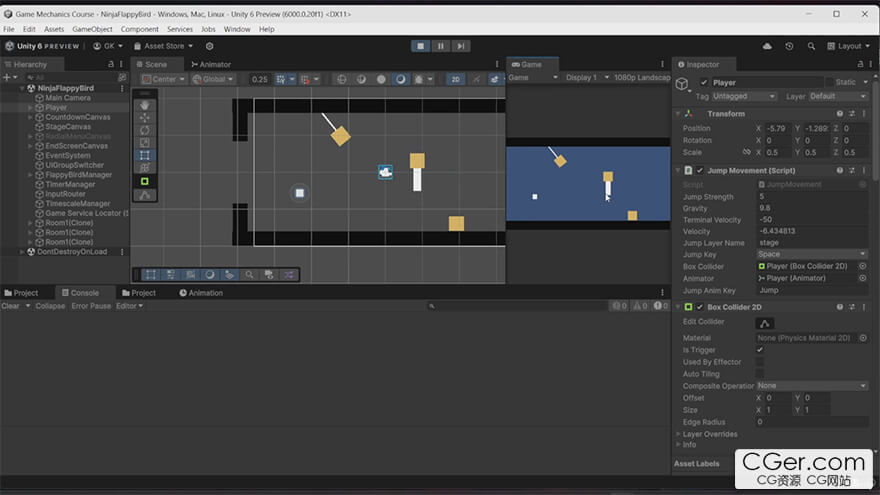Click the Jump Strength value field
This screenshot has width=880, height=495.
pos(812,196)
